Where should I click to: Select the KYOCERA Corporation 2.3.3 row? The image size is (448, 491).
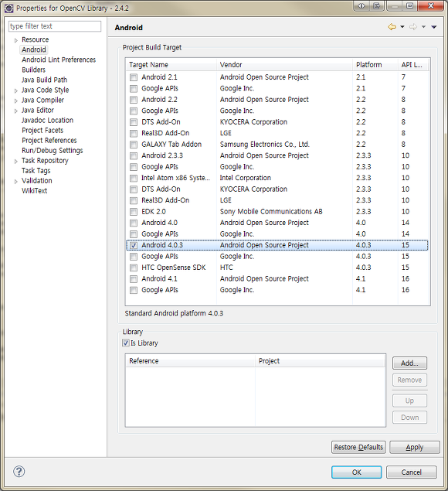[277, 189]
